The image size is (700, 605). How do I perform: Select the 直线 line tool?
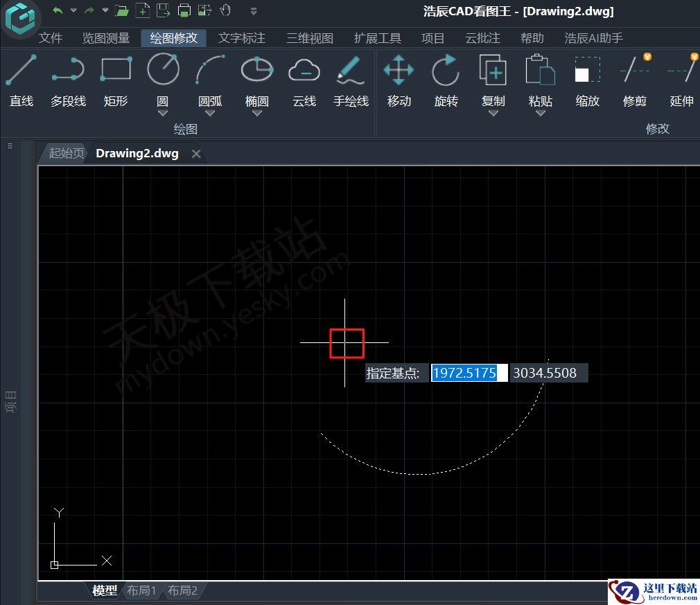click(x=21, y=80)
